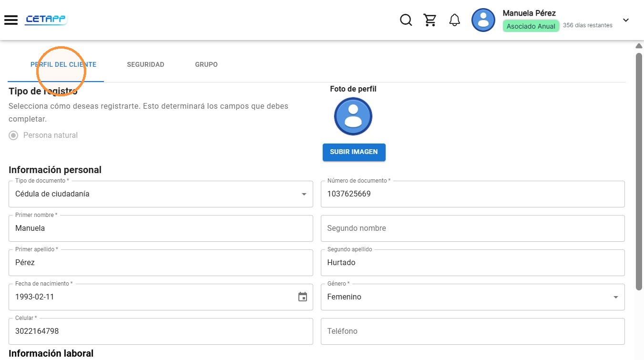The height and width of the screenshot is (360, 644).
Task: Open the search magnifier icon
Action: (x=406, y=20)
